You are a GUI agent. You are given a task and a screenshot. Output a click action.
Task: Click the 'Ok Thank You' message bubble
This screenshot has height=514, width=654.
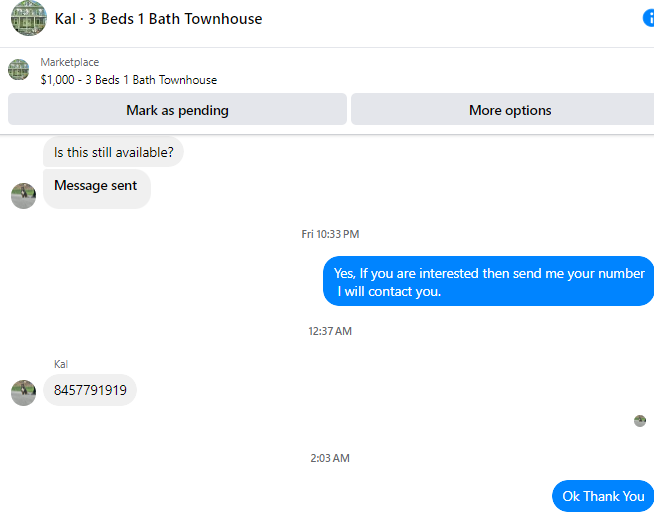pyautogui.click(x=603, y=496)
